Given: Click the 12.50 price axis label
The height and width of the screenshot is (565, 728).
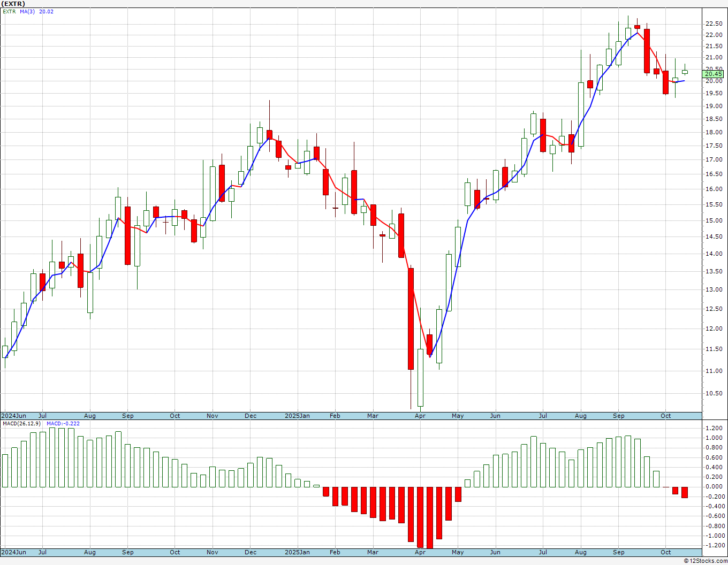Looking at the screenshot, I should tap(714, 309).
